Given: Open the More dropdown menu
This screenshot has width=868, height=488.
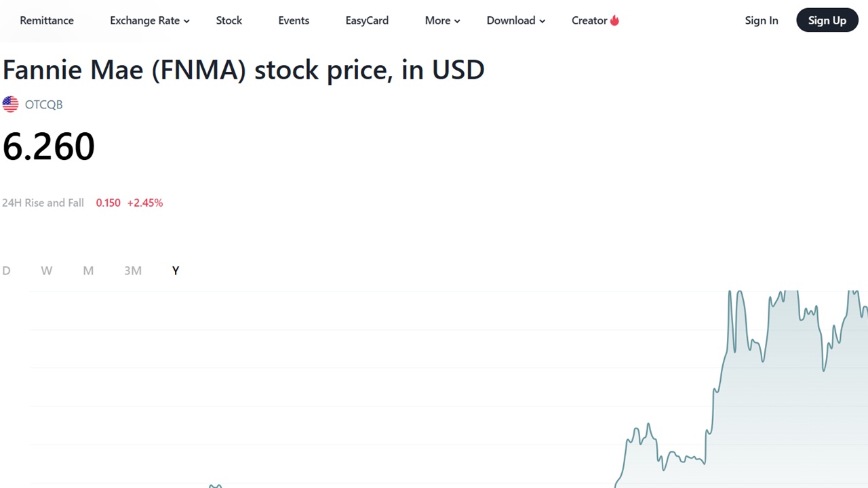Looking at the screenshot, I should [x=442, y=20].
